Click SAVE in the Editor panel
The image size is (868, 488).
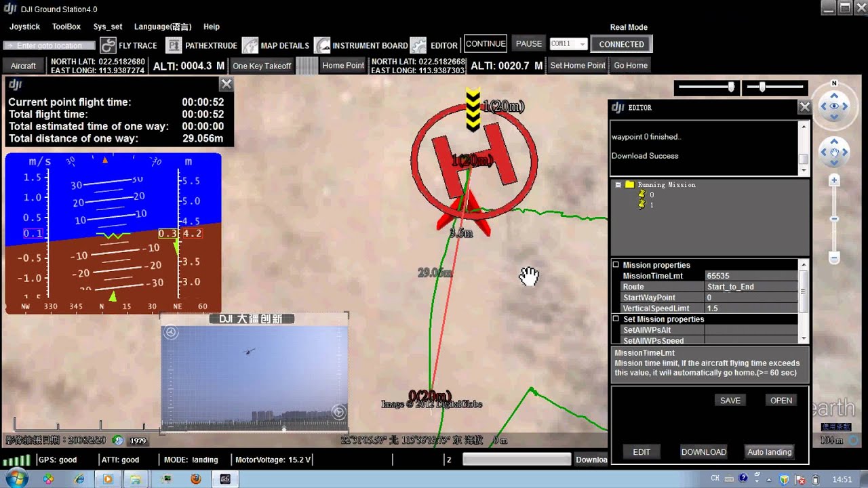click(730, 401)
